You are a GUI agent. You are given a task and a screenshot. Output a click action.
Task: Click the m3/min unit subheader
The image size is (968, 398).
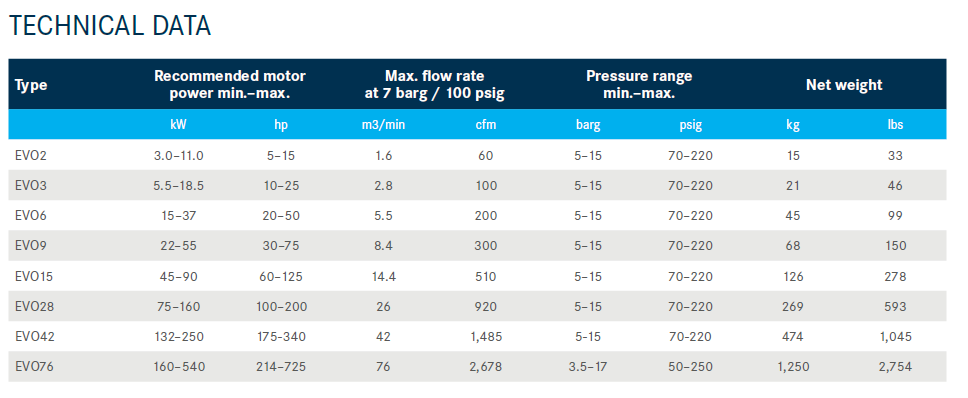(383, 125)
